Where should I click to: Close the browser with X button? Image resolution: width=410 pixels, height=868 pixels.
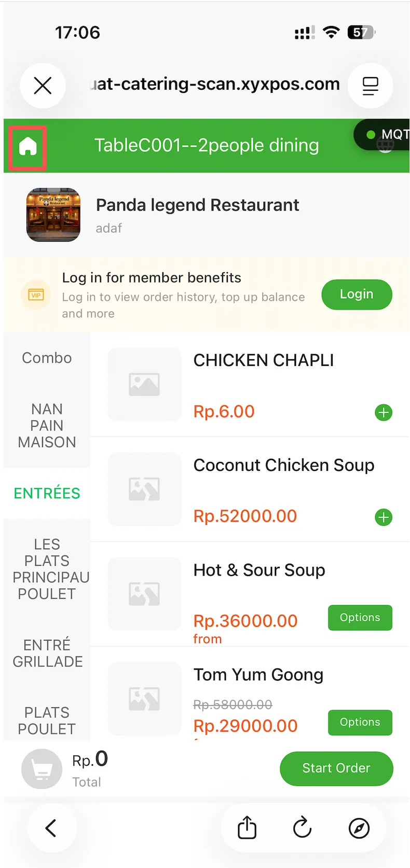(43, 86)
